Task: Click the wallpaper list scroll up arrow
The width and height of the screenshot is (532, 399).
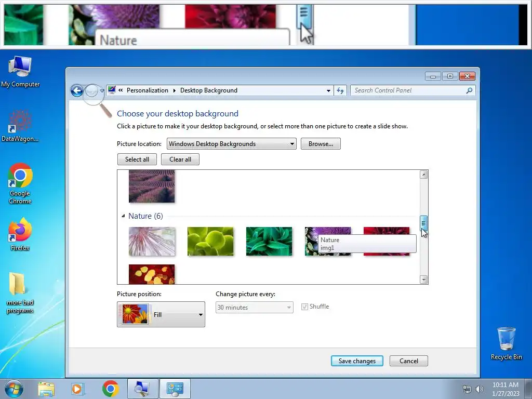Action: pos(423,175)
